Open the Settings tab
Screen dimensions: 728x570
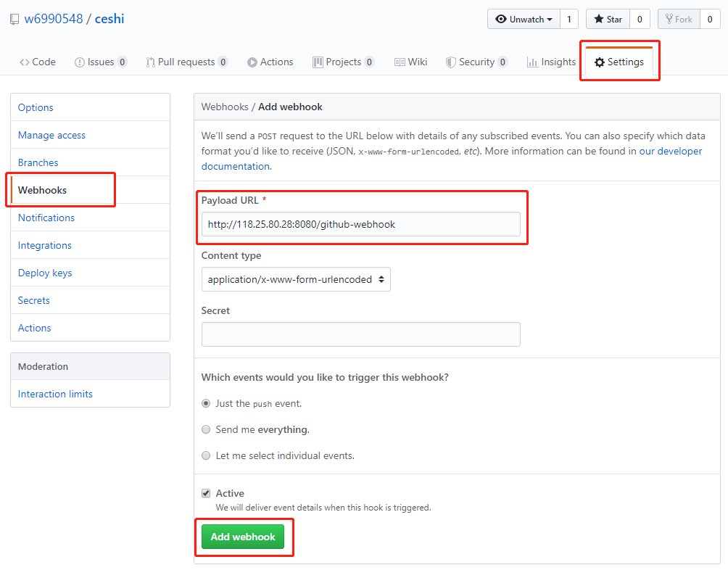[x=619, y=62]
